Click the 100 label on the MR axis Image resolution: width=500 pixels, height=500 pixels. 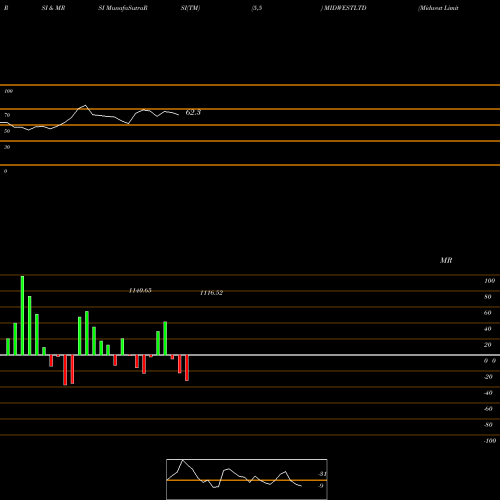pos(489,281)
